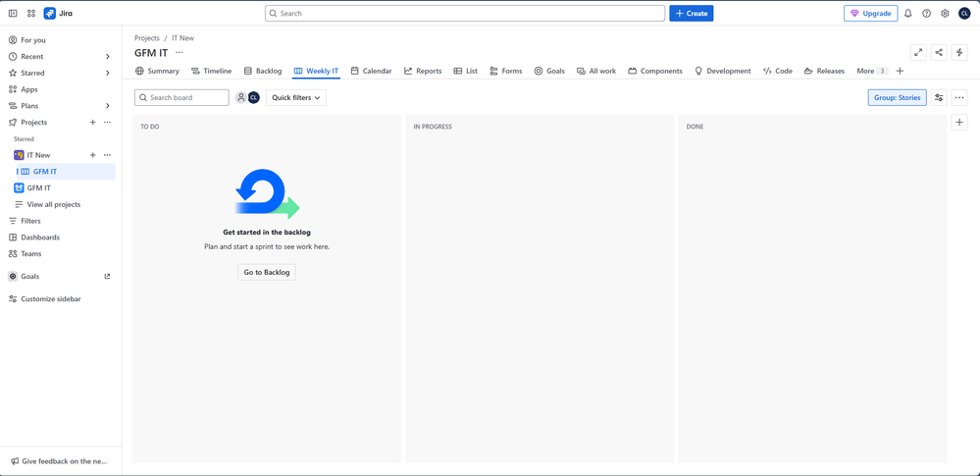
Task: Open Teams in the sidebar
Action: pyautogui.click(x=60, y=254)
